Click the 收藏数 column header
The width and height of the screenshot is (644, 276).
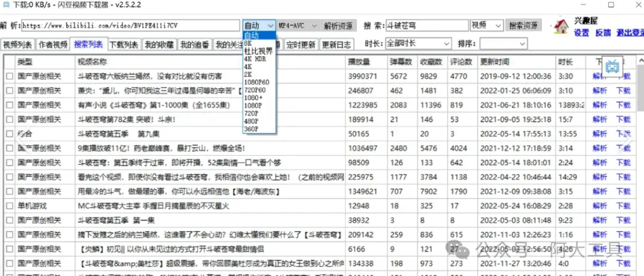click(x=432, y=62)
